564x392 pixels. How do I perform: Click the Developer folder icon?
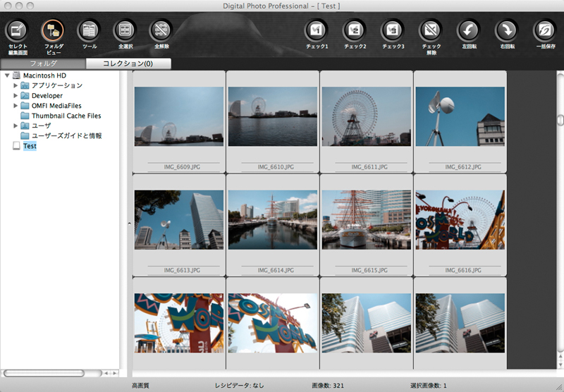pyautogui.click(x=25, y=96)
